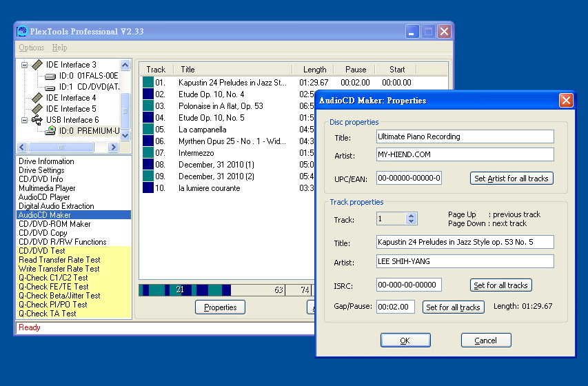Screen dimensions: 588x386
Task: Click the device tree's scroll down arrow
Action: click(x=125, y=135)
